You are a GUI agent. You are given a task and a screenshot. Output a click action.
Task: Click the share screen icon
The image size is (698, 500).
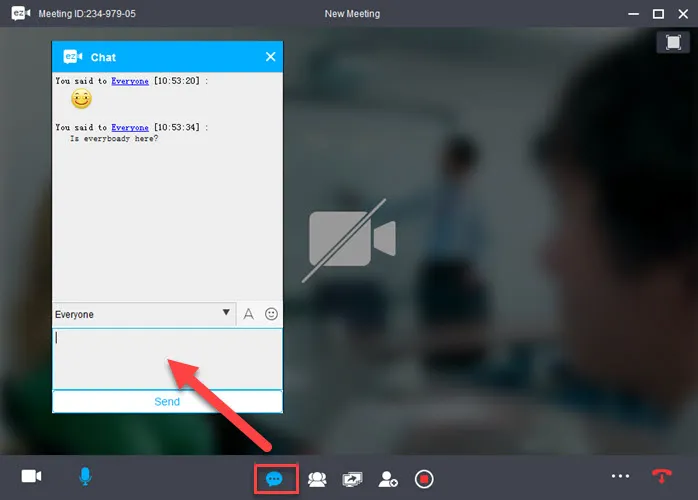click(352, 480)
